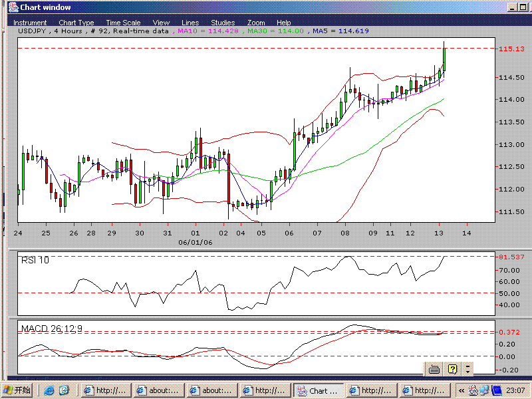Click the 23:07 taskbar clock
This screenshot has height=399, width=532.
tap(515, 390)
